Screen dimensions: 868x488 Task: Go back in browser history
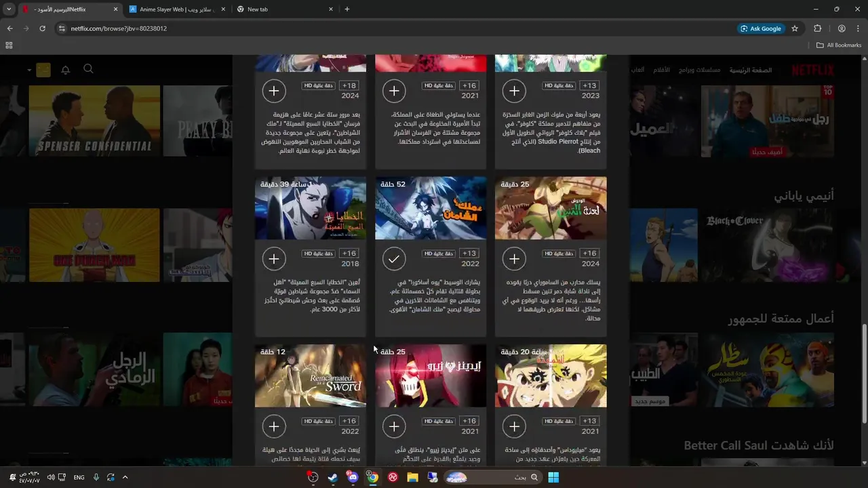click(x=9, y=28)
